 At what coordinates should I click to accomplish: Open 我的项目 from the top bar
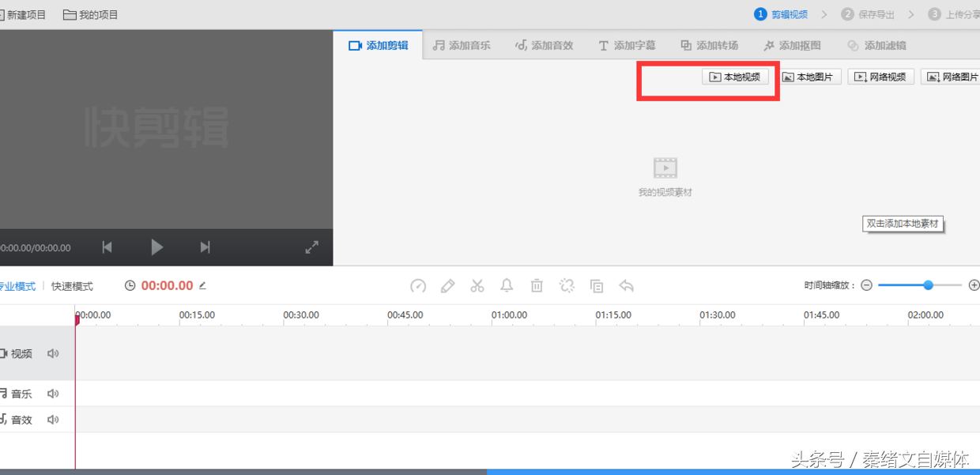(89, 13)
